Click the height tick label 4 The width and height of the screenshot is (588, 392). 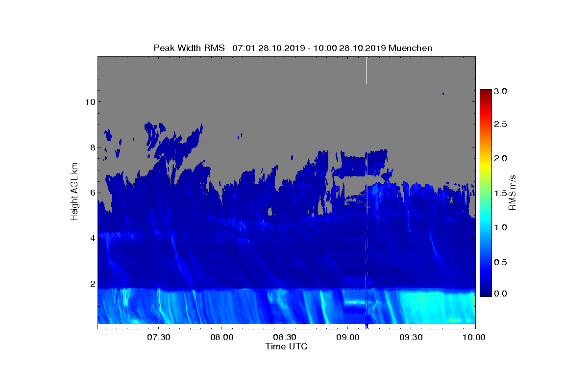point(92,239)
